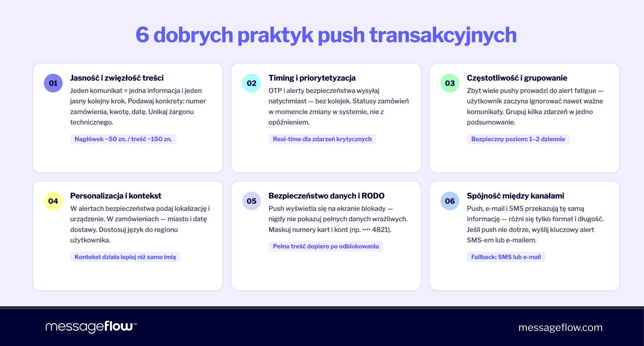This screenshot has height=346, width=644.
Task: Click the "Fallback: SMS lub e-mail" badge
Action: pyautogui.click(x=506, y=257)
